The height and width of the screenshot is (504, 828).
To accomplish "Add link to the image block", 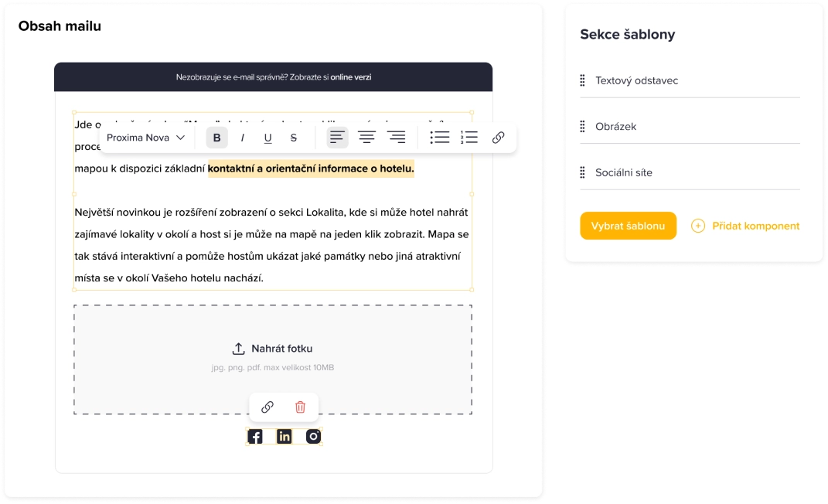I will 267,407.
